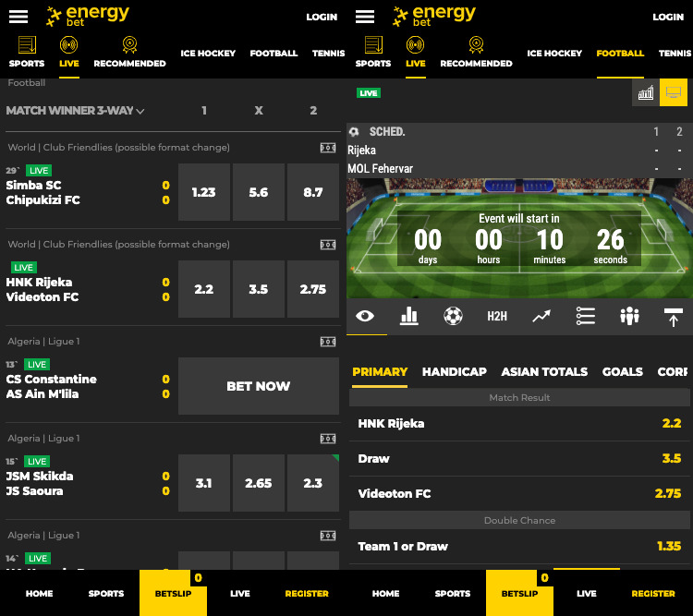The image size is (693, 616).
Task: Select Tennis tab in left screen
Action: tap(328, 53)
